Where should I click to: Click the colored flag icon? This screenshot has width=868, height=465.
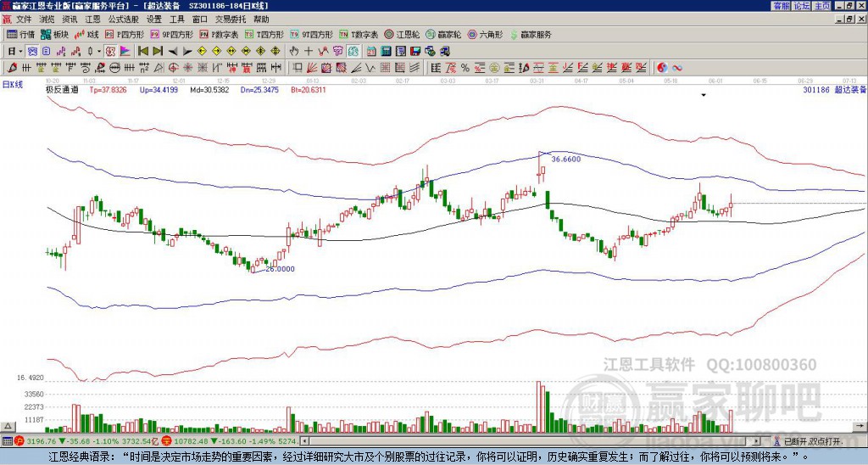coord(125,52)
